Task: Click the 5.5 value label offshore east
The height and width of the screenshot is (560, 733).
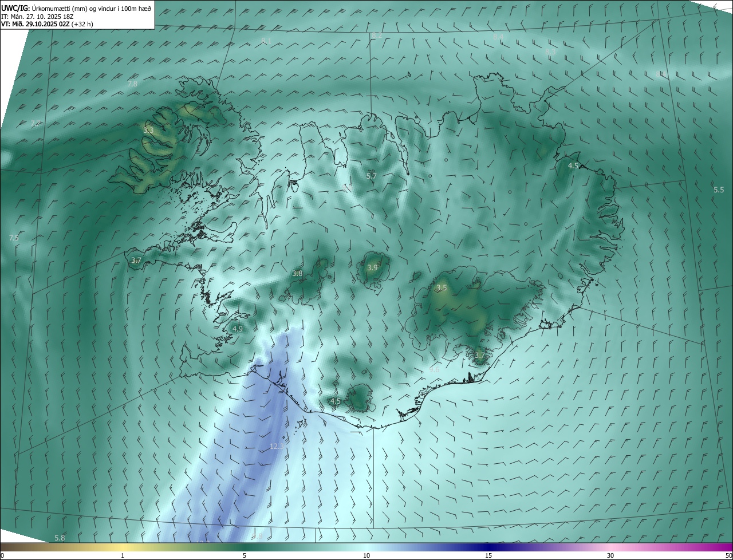Action: (x=719, y=190)
